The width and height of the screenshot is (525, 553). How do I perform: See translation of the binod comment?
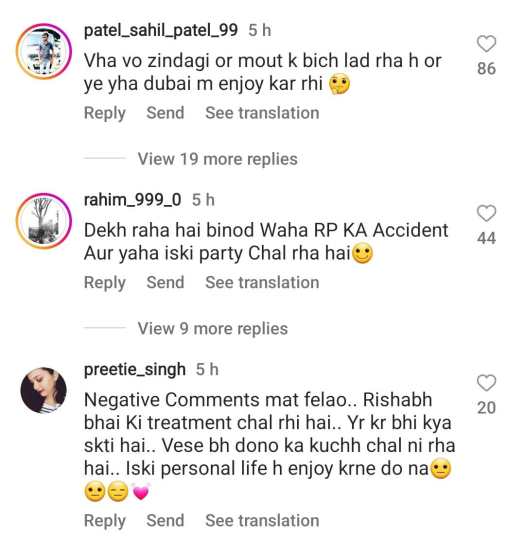coord(262,282)
